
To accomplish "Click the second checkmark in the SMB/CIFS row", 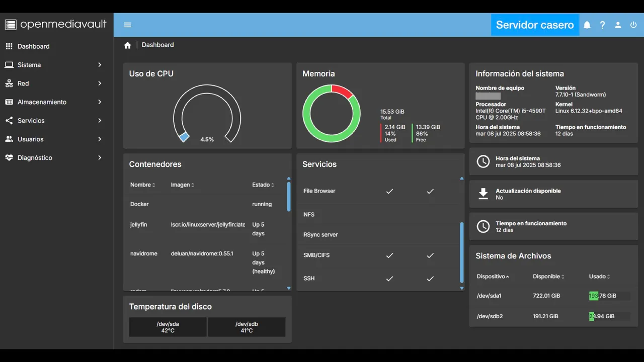I will coord(430,255).
